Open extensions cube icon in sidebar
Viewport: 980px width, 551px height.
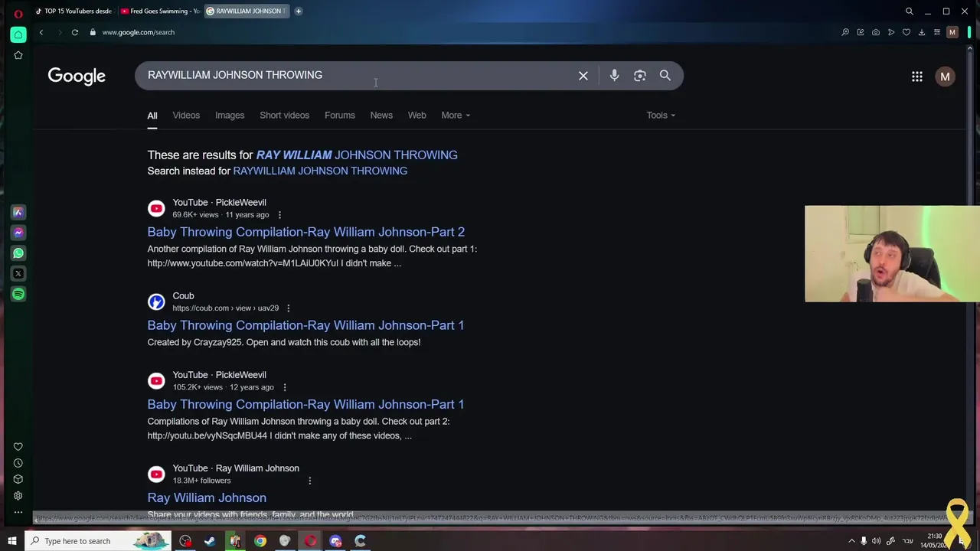click(x=18, y=479)
